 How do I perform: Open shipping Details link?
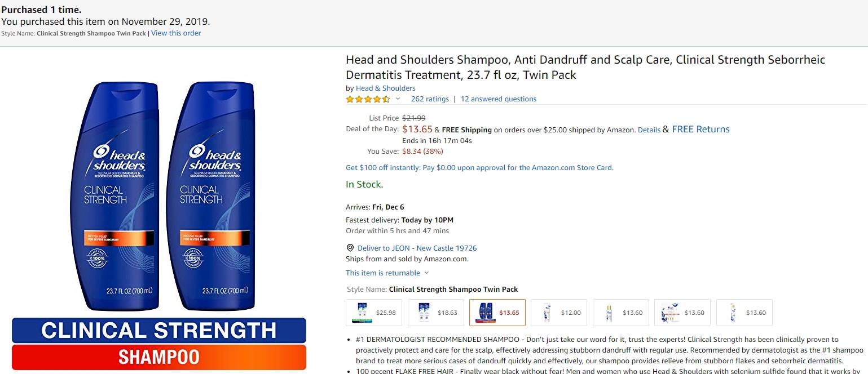coord(649,130)
